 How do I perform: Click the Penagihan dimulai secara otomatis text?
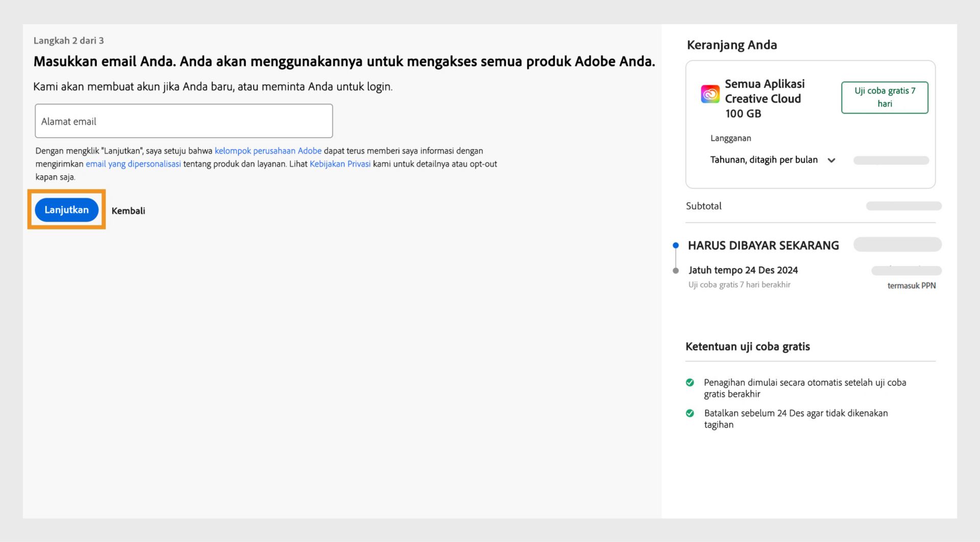805,388
